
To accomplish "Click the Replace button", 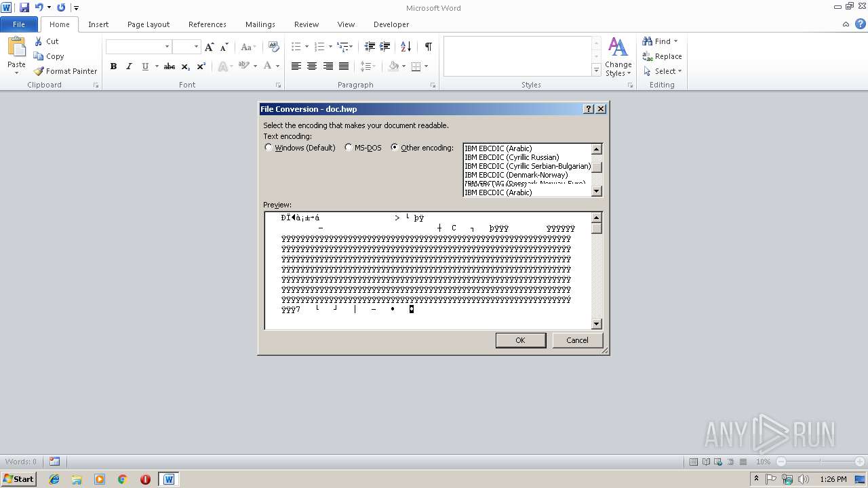I will 663,56.
